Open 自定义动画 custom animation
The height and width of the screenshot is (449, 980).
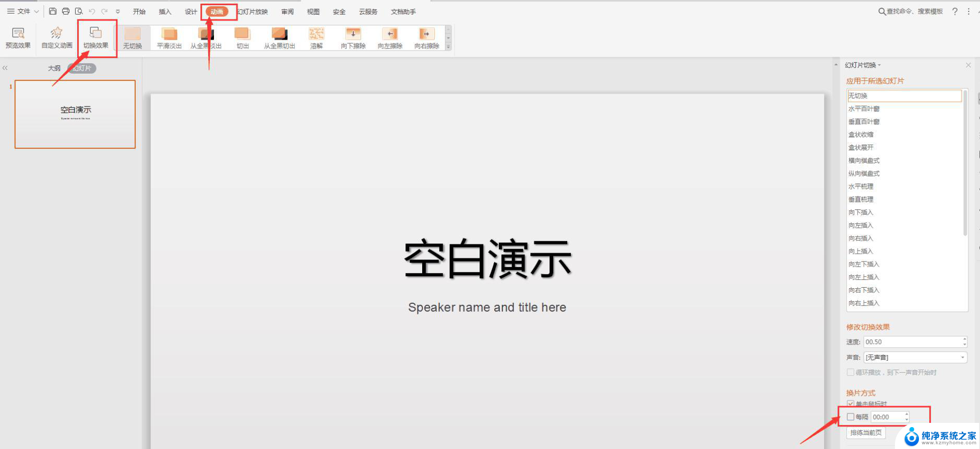tap(57, 38)
